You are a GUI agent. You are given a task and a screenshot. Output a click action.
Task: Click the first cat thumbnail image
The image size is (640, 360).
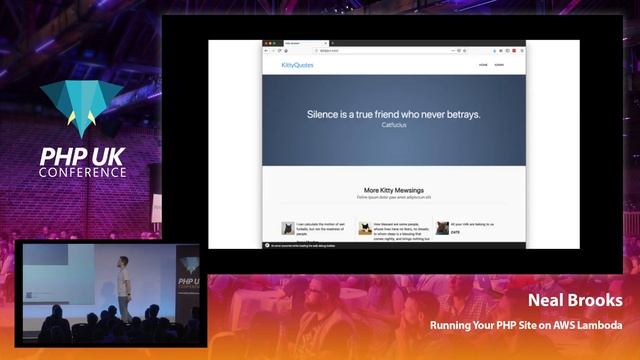click(x=288, y=228)
